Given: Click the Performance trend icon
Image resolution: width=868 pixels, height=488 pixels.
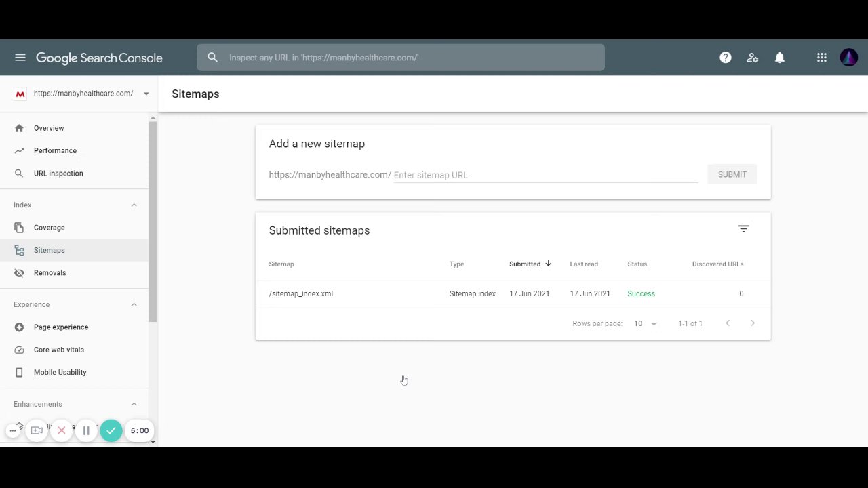Looking at the screenshot, I should coord(19,150).
